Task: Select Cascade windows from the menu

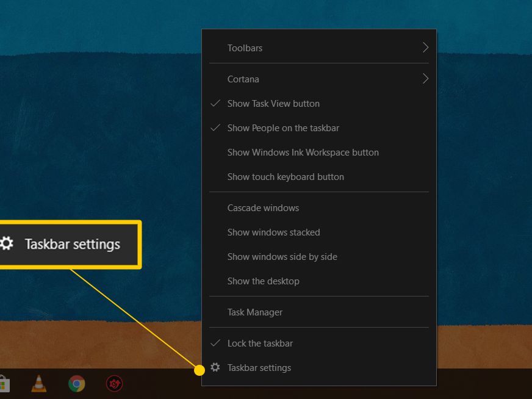Action: point(263,207)
